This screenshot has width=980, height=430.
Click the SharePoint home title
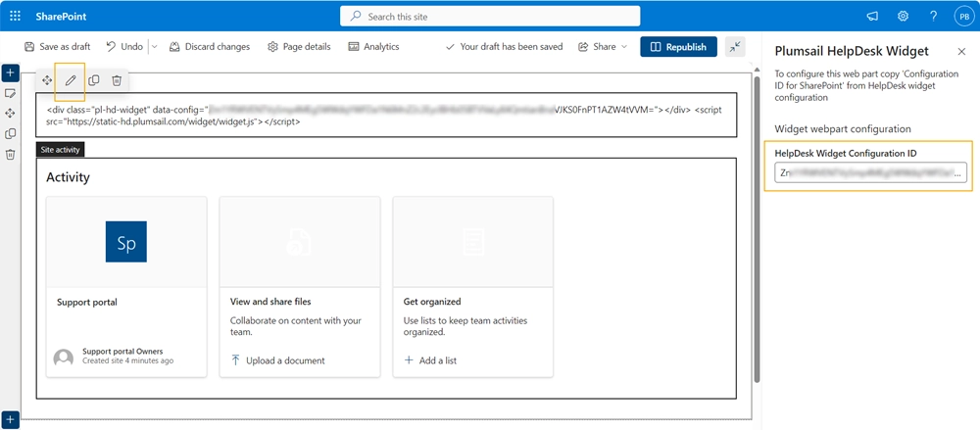click(61, 17)
